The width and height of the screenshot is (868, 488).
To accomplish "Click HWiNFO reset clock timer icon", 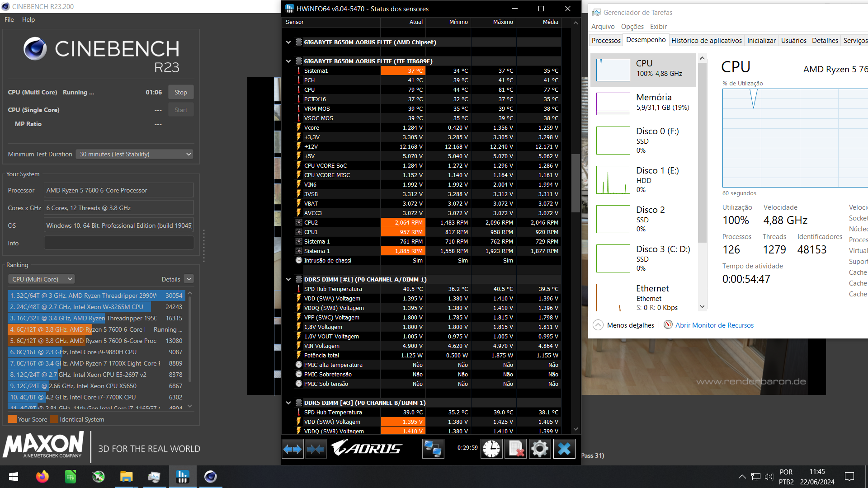I will pos(491,449).
